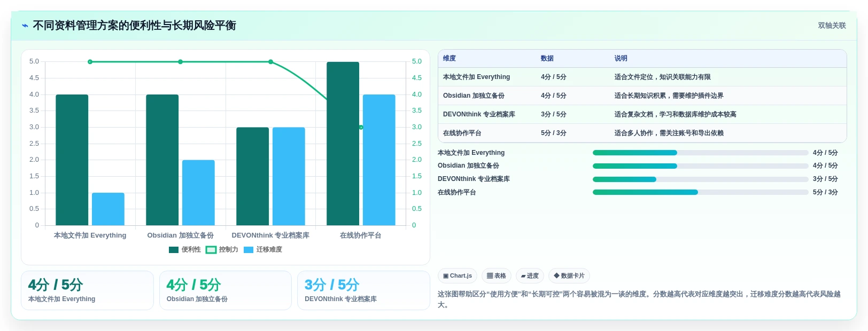Screen dimensions: 868x331
Task: Click the 在线协作平台 x-axis label
Action: coord(361,235)
